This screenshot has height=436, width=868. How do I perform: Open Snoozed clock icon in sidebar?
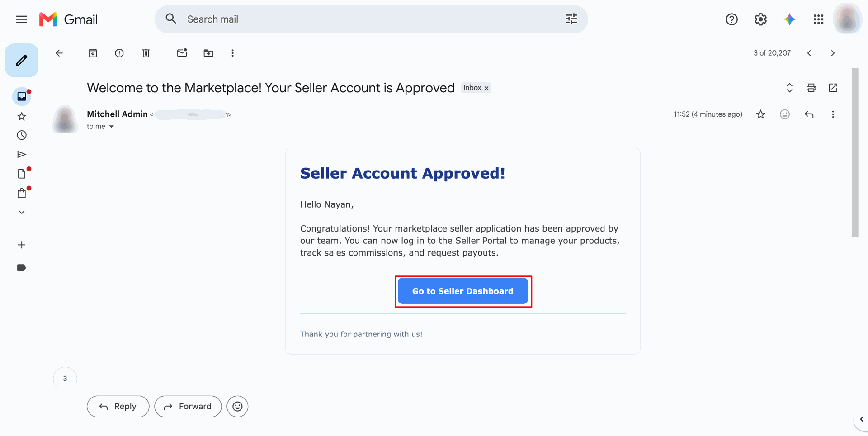pos(22,135)
